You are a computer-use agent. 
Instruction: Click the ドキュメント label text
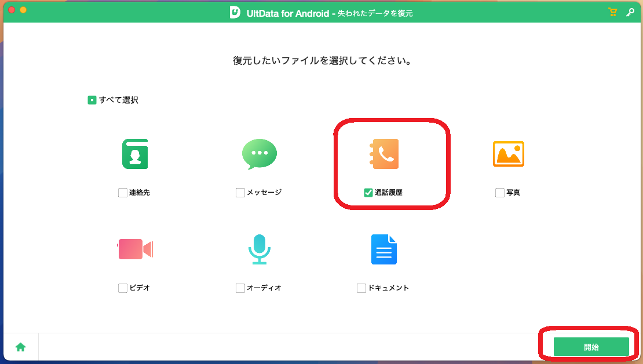click(x=388, y=288)
